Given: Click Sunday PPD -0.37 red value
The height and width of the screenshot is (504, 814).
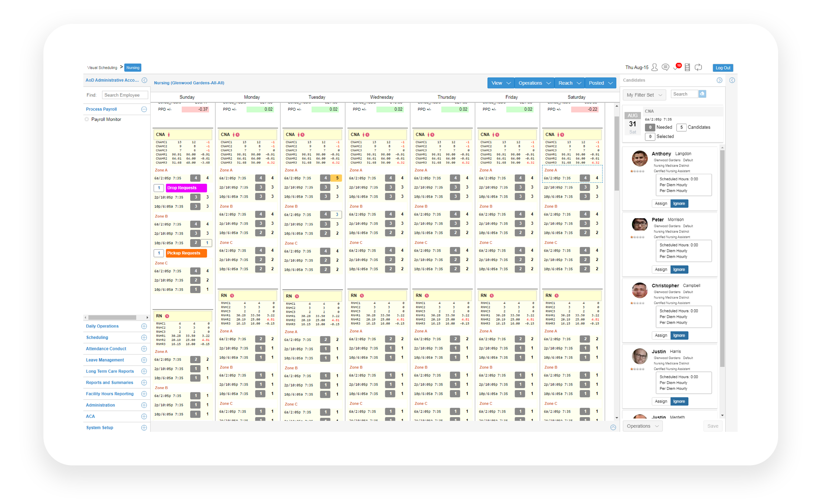Looking at the screenshot, I should tap(195, 110).
